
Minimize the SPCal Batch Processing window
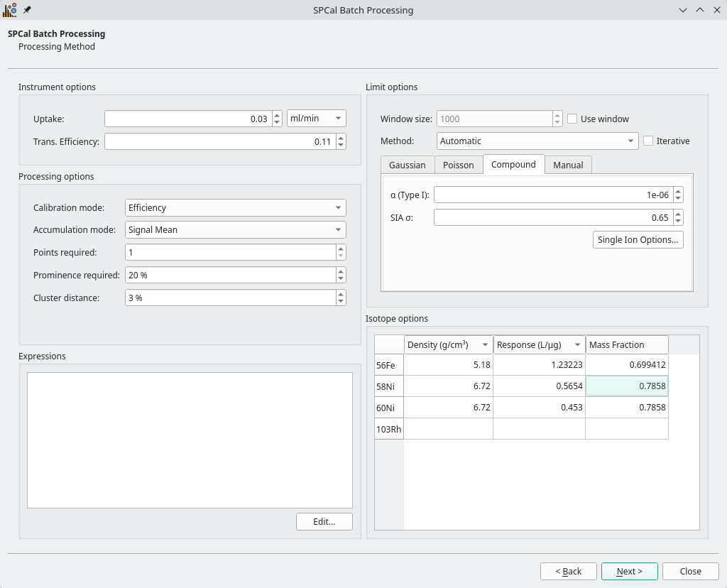(x=683, y=10)
